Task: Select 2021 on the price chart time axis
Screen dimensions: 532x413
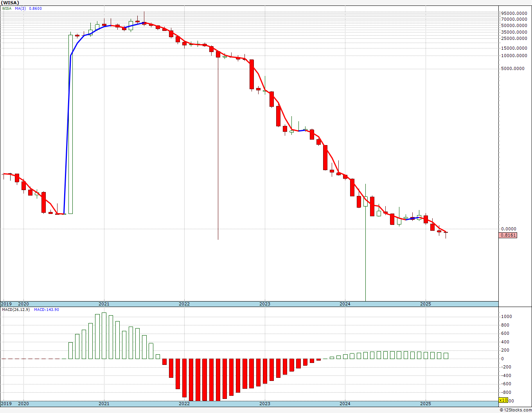Action: (104, 304)
